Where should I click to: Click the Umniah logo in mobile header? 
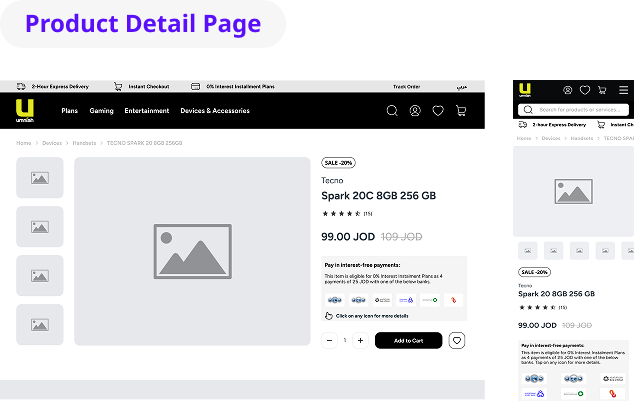[x=525, y=90]
